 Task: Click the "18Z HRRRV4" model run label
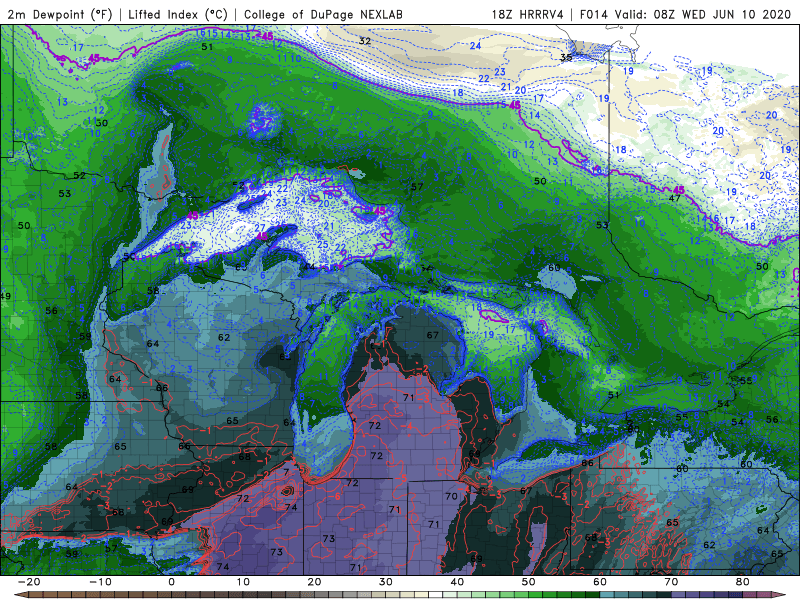528,14
